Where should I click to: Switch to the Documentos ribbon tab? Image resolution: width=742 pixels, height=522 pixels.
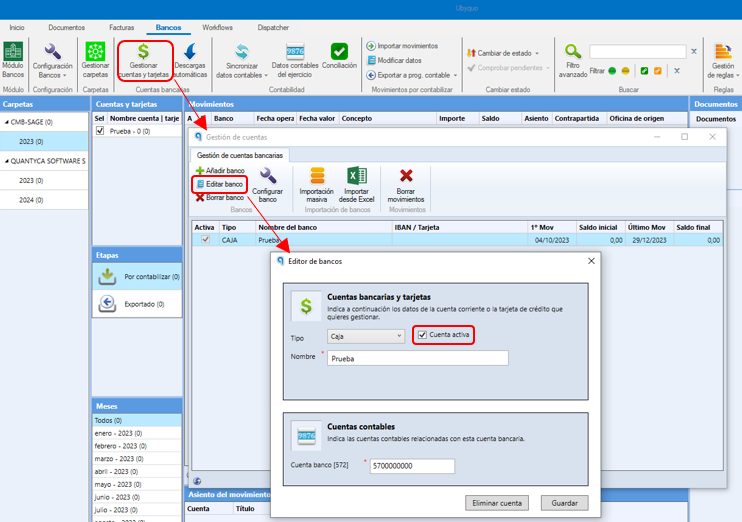coord(66,27)
